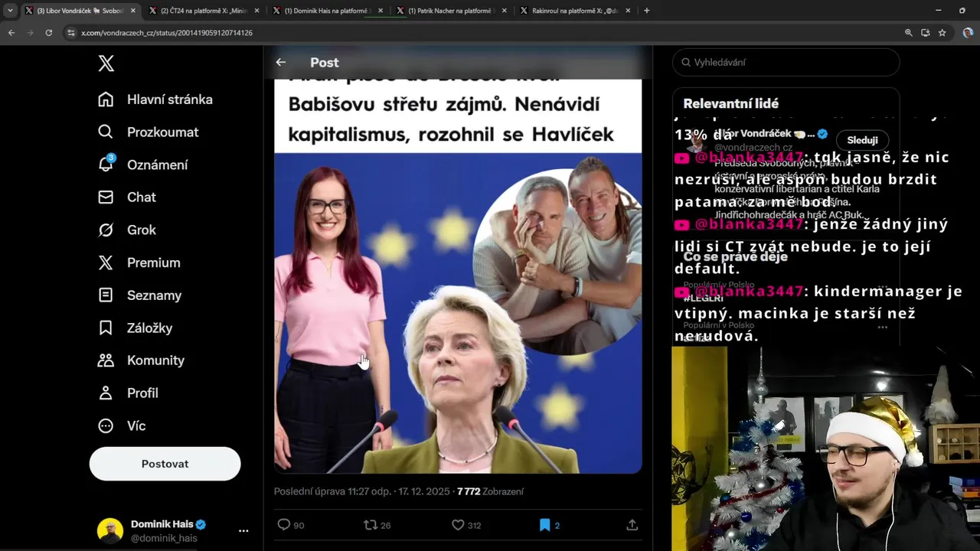
Task: Click the X logo in the sidebar
Action: pyautogui.click(x=106, y=63)
